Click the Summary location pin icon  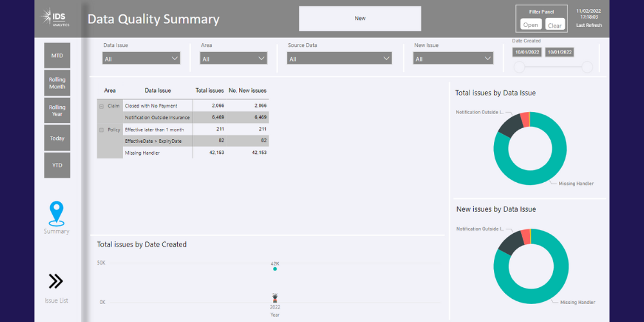(57, 213)
